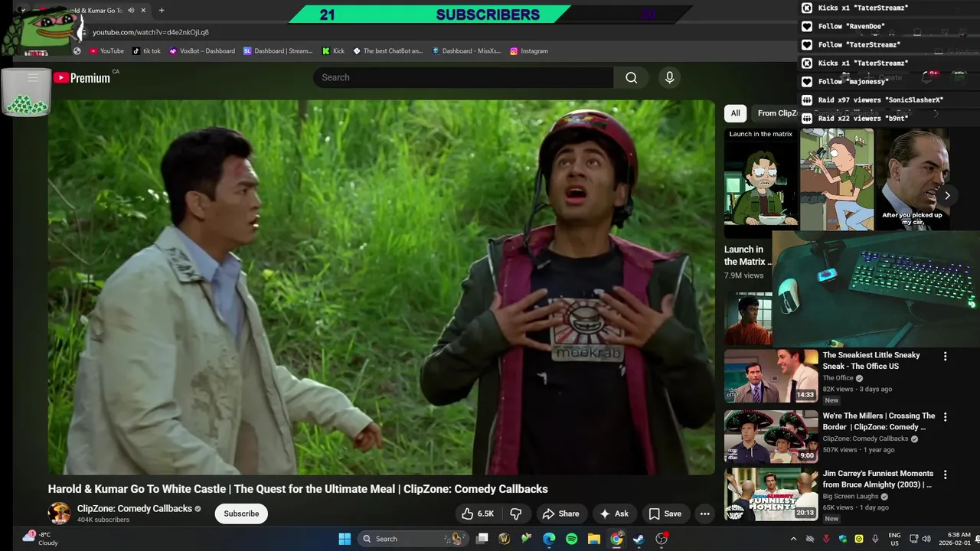Mute the Harold & Kumar tab audio icon
The height and width of the screenshot is (551, 980).
pos(131,11)
